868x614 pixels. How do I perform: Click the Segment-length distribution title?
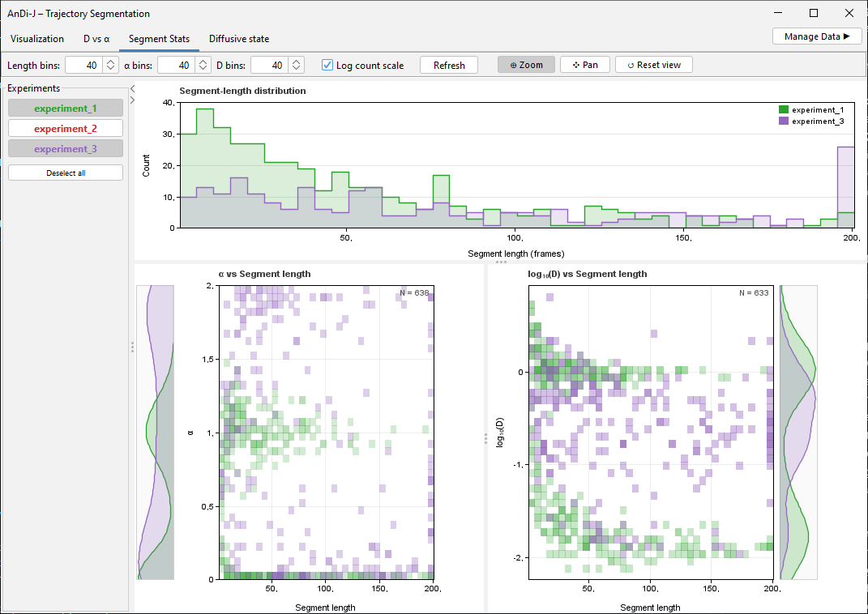[242, 91]
